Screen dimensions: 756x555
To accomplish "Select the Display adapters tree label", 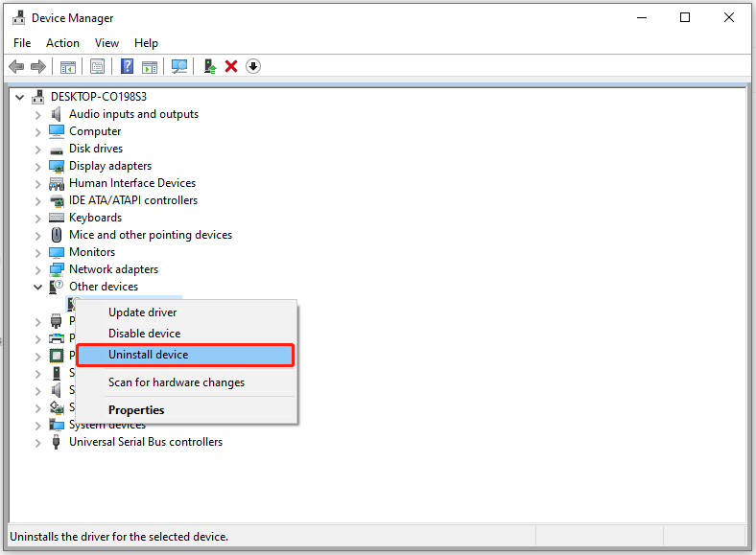I will [x=110, y=166].
